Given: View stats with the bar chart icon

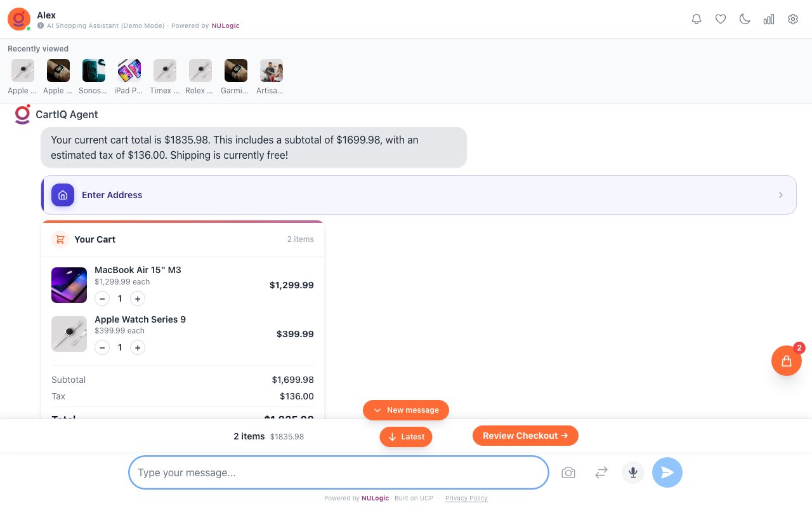Looking at the screenshot, I should [x=769, y=19].
